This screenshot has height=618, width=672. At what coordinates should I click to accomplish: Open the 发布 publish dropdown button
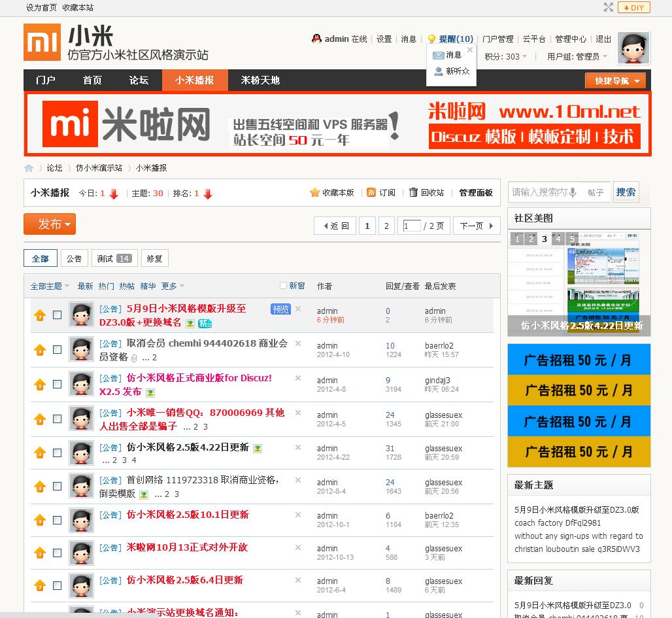pyautogui.click(x=50, y=224)
